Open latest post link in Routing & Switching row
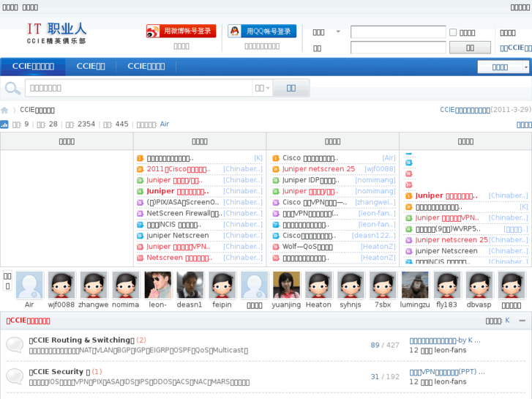 click(445, 340)
